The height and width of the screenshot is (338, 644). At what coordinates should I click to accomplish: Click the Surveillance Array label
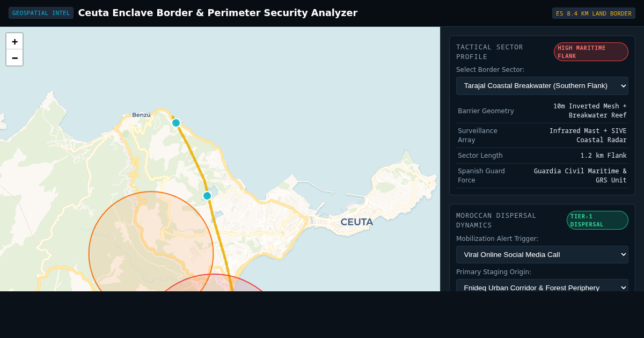[x=478, y=135]
